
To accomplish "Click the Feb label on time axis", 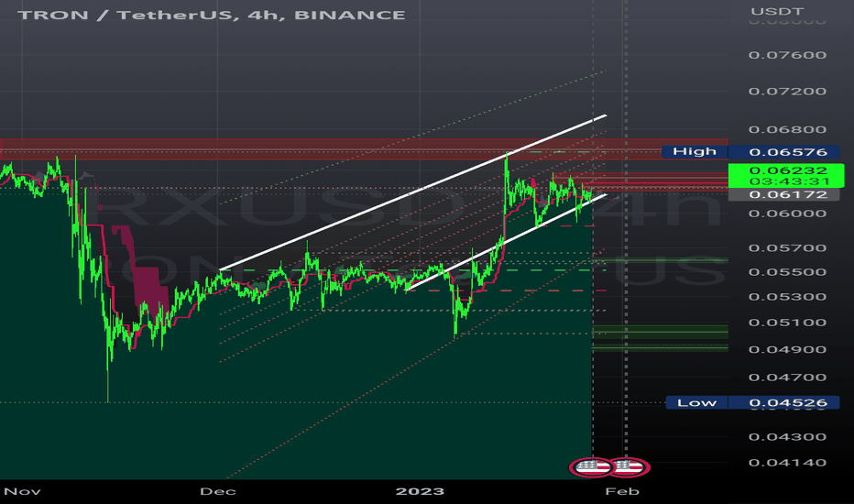I will (622, 491).
